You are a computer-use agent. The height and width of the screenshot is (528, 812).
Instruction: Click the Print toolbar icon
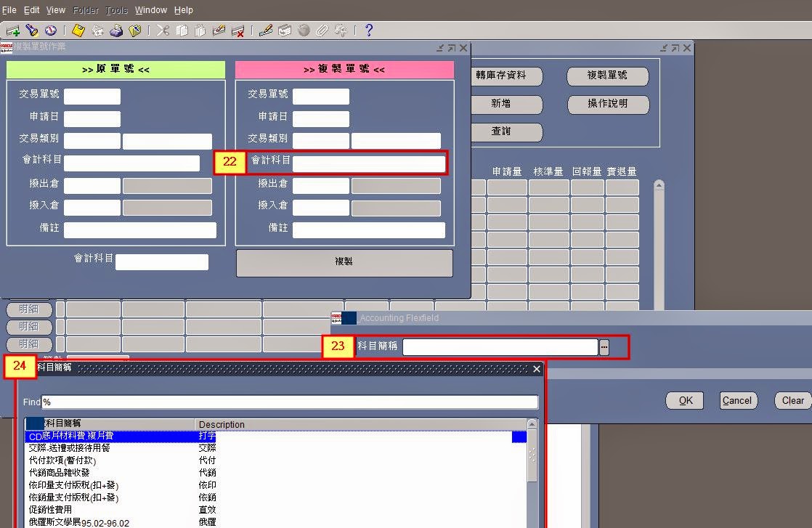point(116,31)
